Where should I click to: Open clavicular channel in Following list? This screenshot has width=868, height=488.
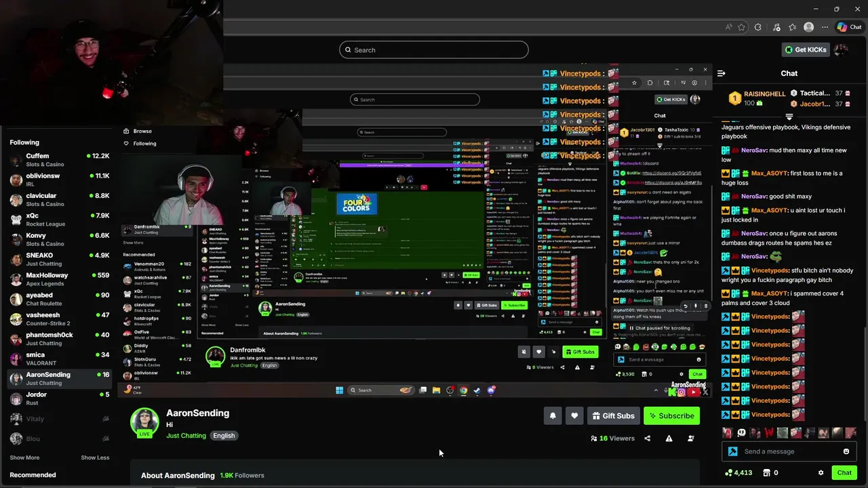click(60, 200)
